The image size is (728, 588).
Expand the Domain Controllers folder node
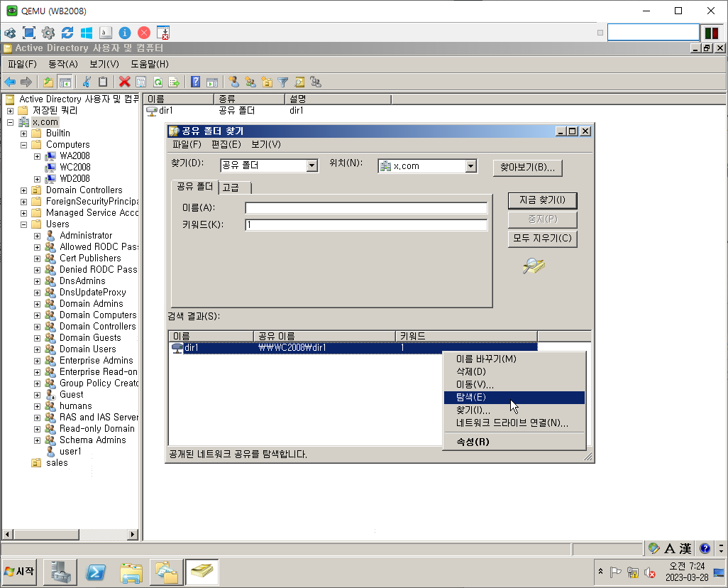tap(23, 190)
